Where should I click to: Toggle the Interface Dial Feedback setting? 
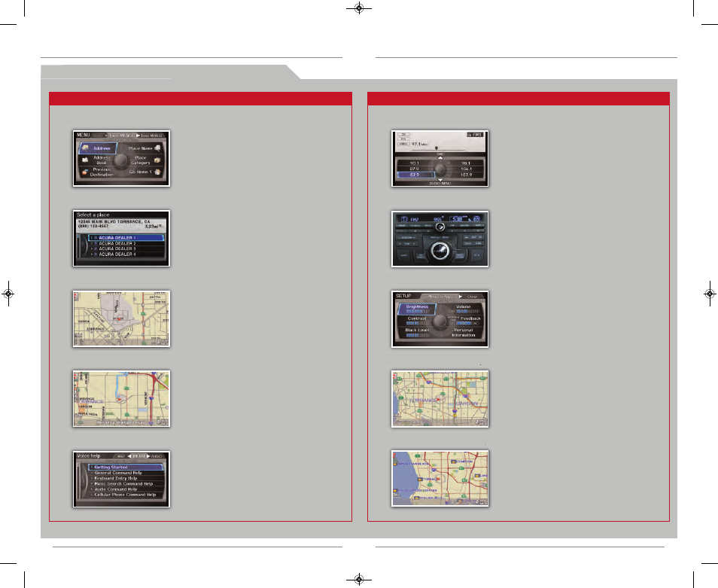coord(464,321)
